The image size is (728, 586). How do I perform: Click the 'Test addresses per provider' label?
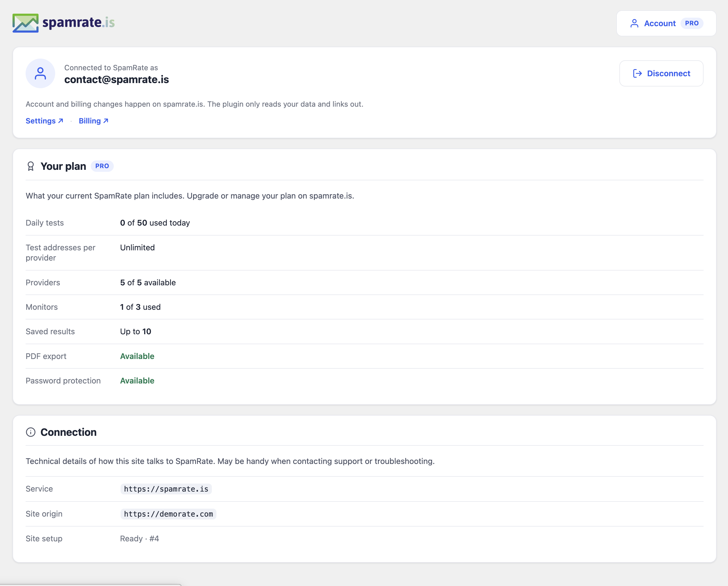coord(61,253)
